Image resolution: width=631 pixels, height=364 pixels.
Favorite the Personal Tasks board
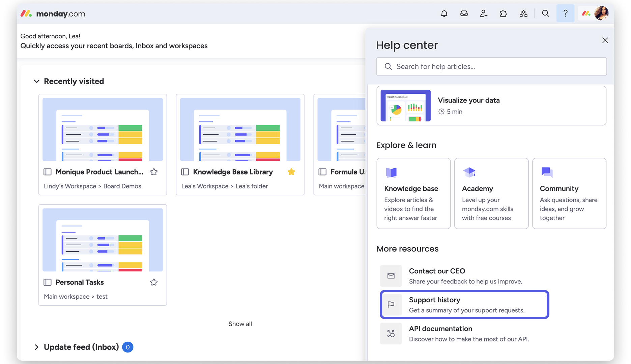point(154,282)
